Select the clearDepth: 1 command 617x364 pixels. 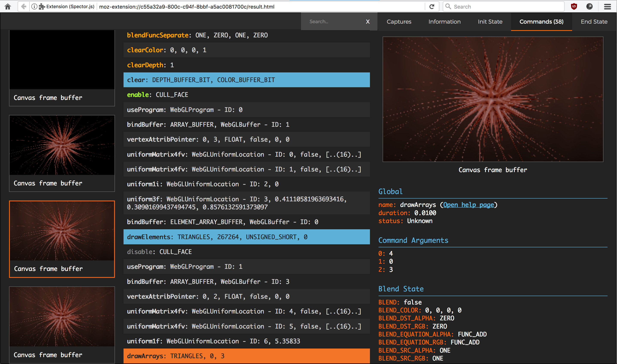click(x=246, y=65)
